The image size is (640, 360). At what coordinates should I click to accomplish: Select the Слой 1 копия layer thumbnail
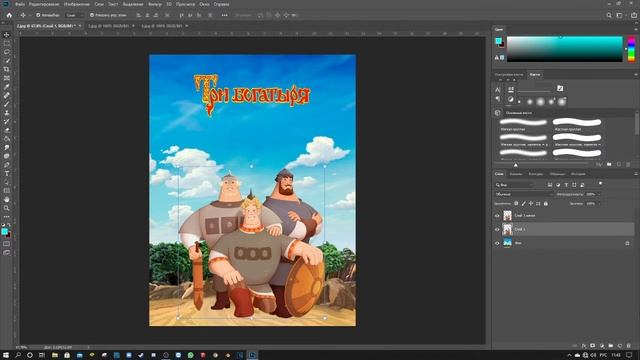pos(507,216)
